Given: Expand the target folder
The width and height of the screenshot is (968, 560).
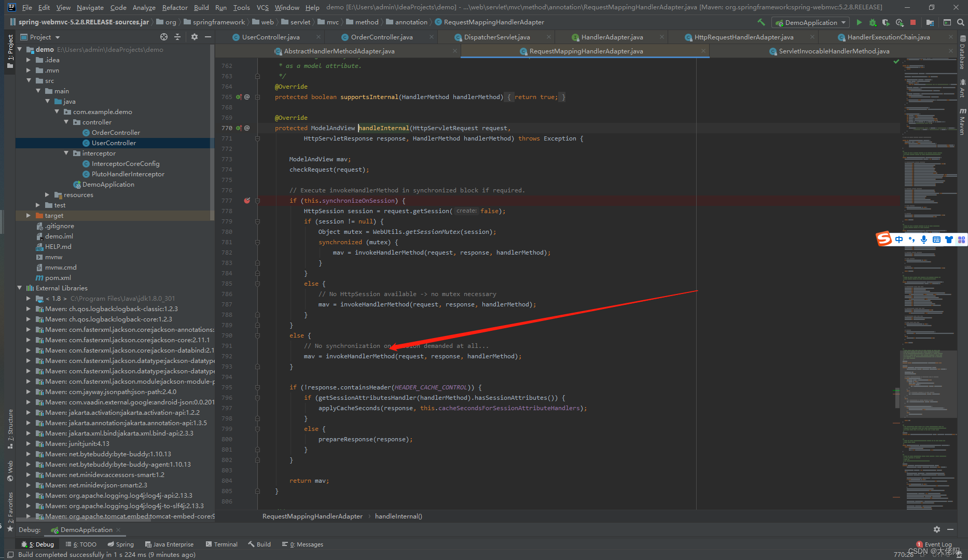Looking at the screenshot, I should tap(29, 215).
